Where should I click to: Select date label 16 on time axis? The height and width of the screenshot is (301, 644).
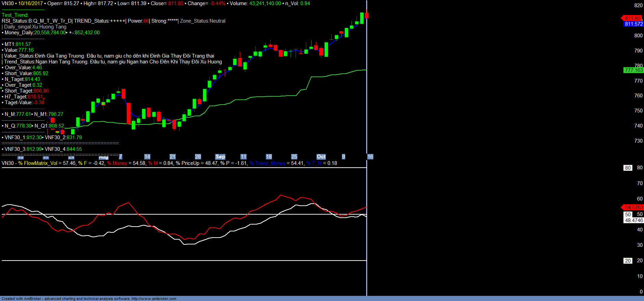pos(370,157)
